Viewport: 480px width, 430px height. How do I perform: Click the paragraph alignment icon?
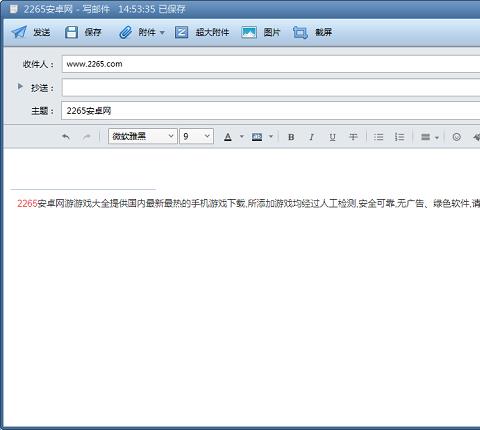click(x=426, y=137)
